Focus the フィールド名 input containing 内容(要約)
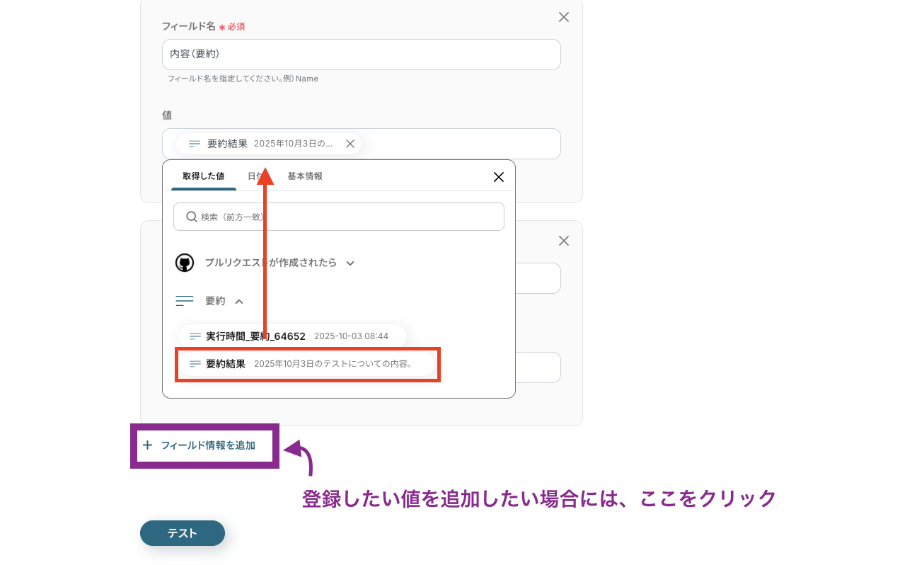Screen dimensions: 924x565 pyautogui.click(x=362, y=55)
